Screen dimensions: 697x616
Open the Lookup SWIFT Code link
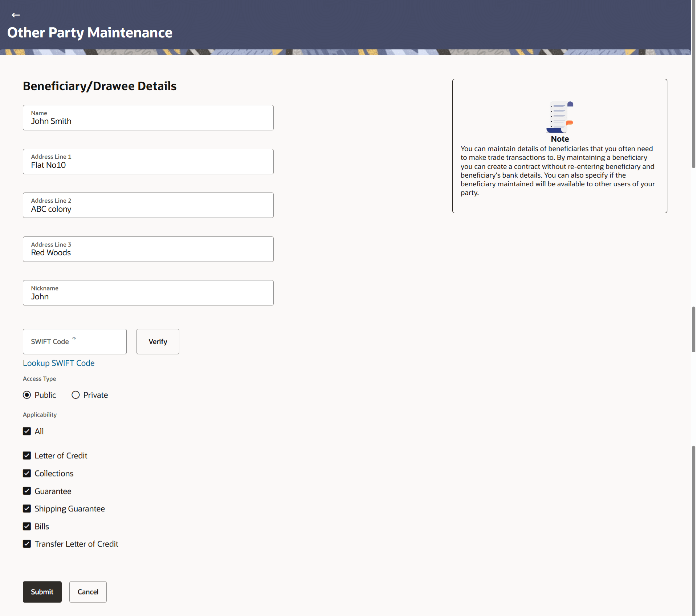[58, 363]
